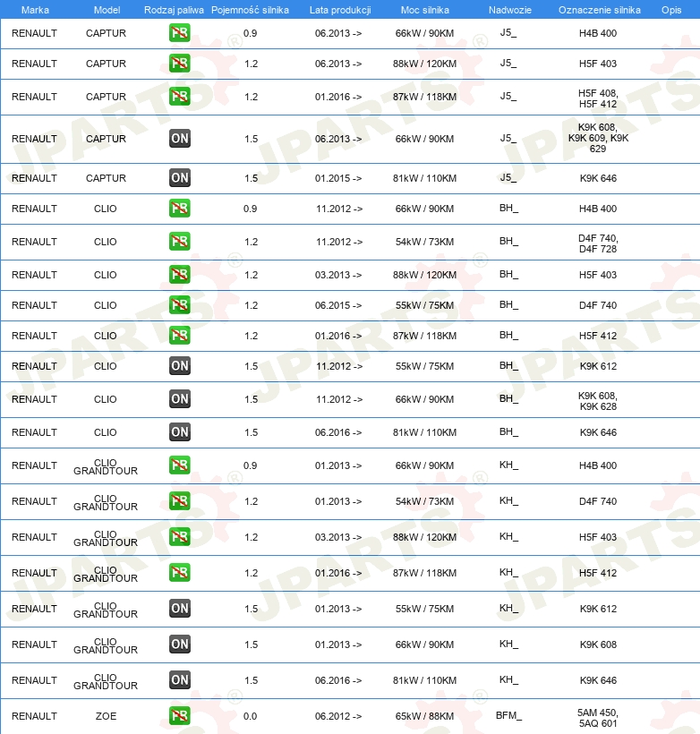The width and height of the screenshot is (700, 734).
Task: Click the Lata produkcji column header
Action: coord(340,10)
